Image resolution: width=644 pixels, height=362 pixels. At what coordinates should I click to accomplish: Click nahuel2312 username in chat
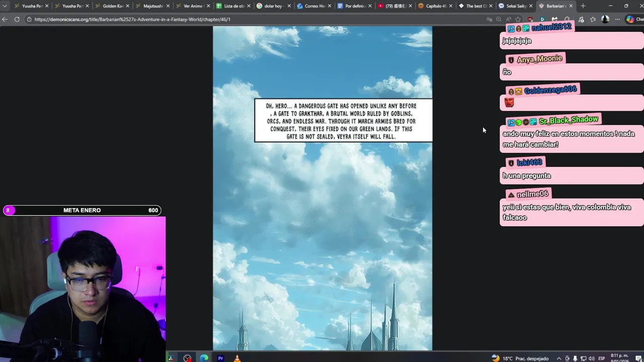click(551, 27)
